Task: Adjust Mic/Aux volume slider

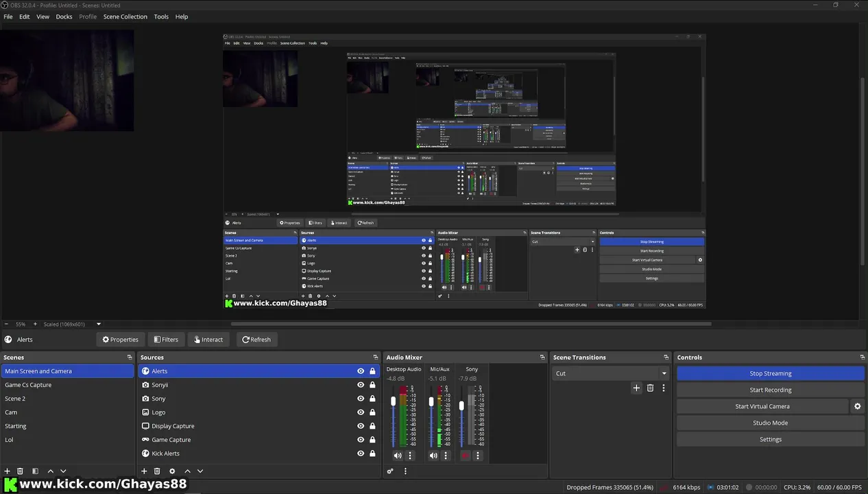Action: (x=431, y=402)
